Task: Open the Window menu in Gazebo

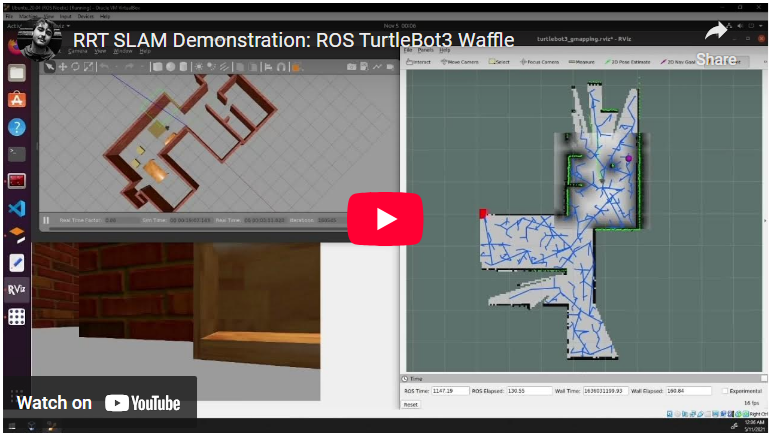Action: coord(122,50)
